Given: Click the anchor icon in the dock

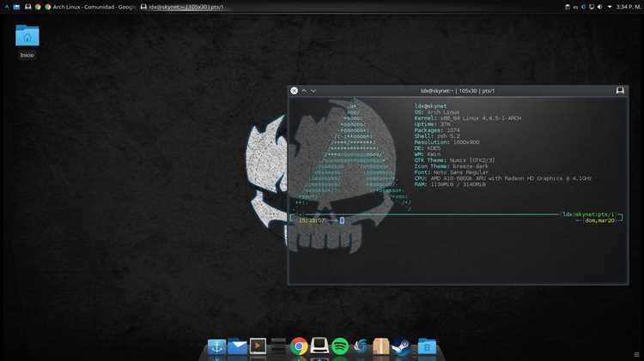Looking at the screenshot, I should (217, 346).
